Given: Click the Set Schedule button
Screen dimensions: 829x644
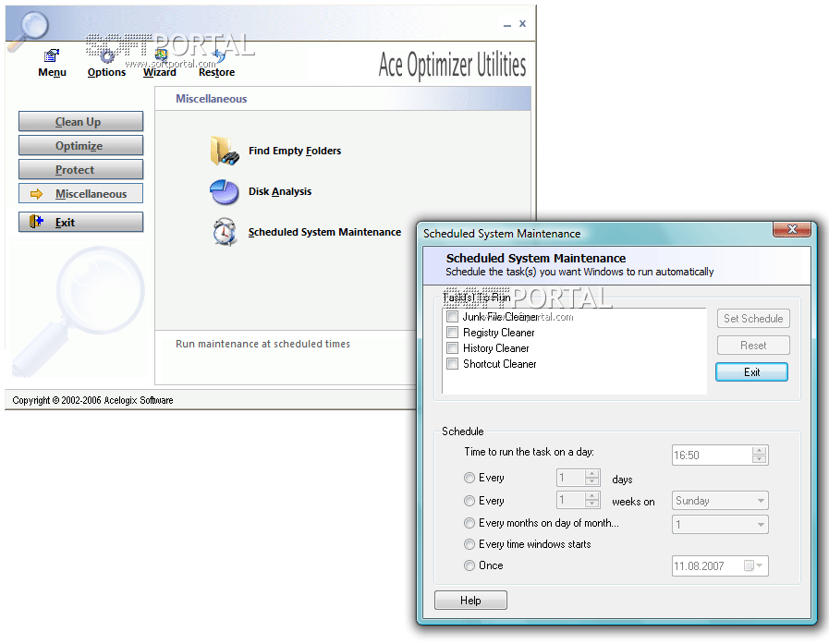Looking at the screenshot, I should point(753,318).
